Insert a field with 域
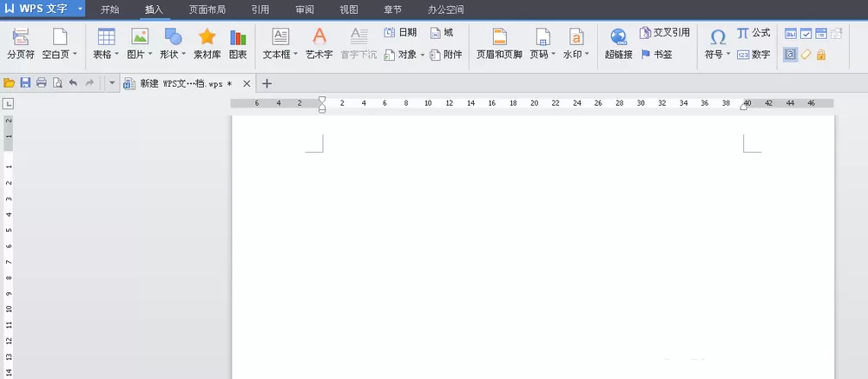The width and height of the screenshot is (868, 379). [443, 33]
